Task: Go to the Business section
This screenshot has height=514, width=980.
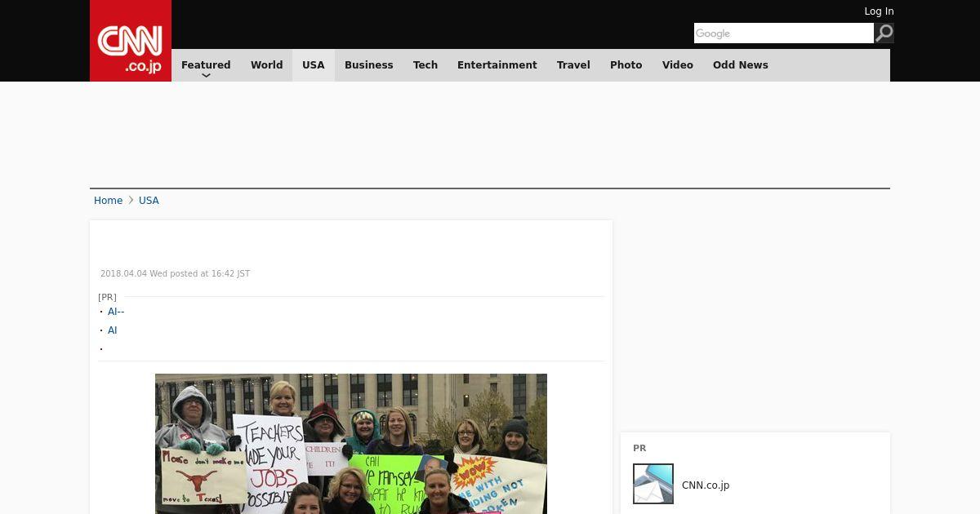Action: pos(368,65)
